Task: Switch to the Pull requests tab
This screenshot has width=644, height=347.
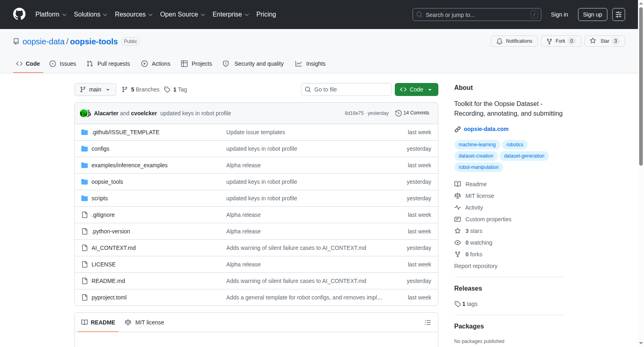Action: coord(108,64)
